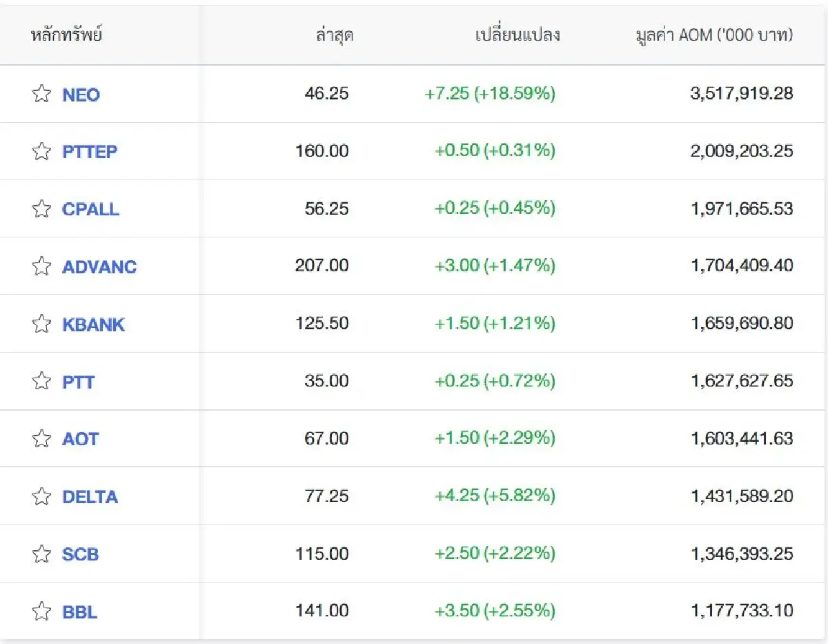The image size is (828, 644).
Task: Star the AOT stock row
Action: tap(41, 438)
